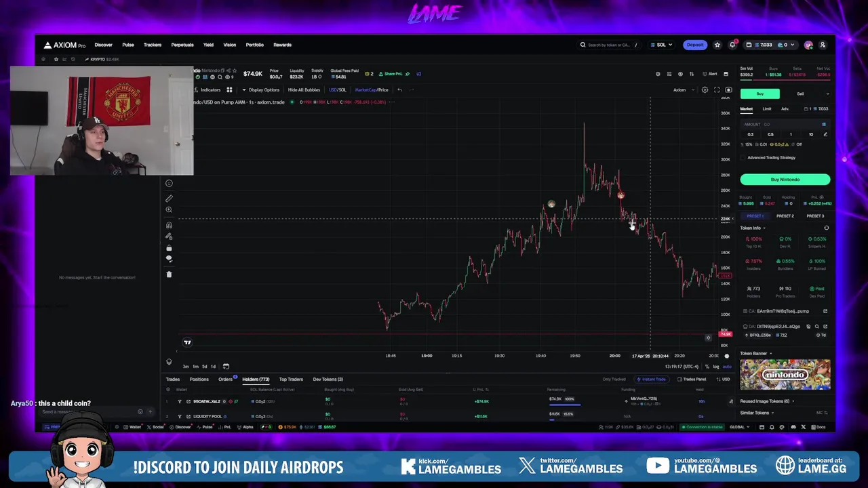Set chart timeframe to 5d
Image resolution: width=868 pixels, height=488 pixels.
click(204, 367)
